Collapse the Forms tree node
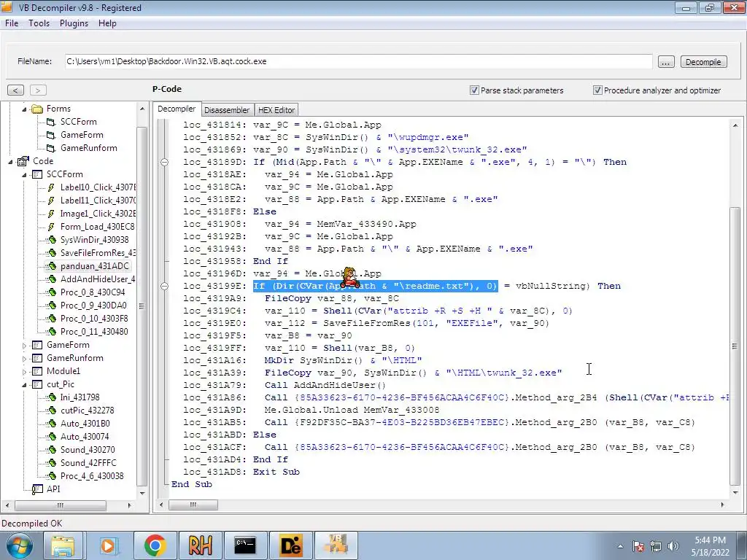Screen dimensions: 747x560 click(x=24, y=109)
